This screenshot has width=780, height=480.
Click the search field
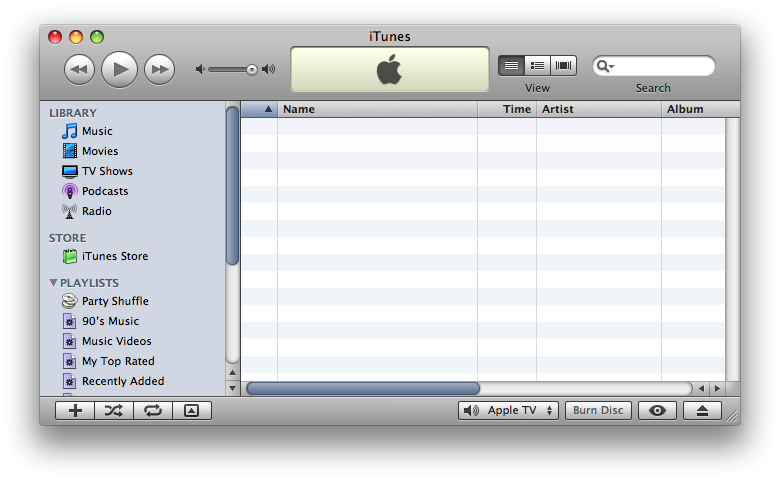pos(654,66)
